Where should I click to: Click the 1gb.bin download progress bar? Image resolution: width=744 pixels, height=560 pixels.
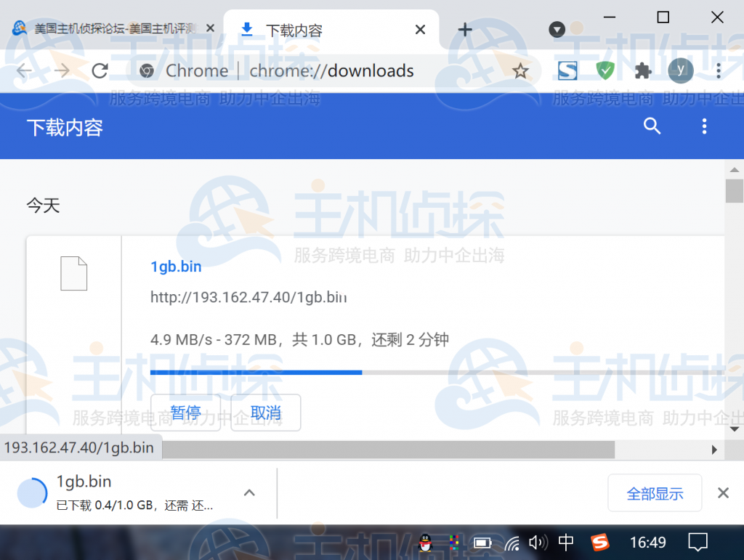click(x=437, y=372)
